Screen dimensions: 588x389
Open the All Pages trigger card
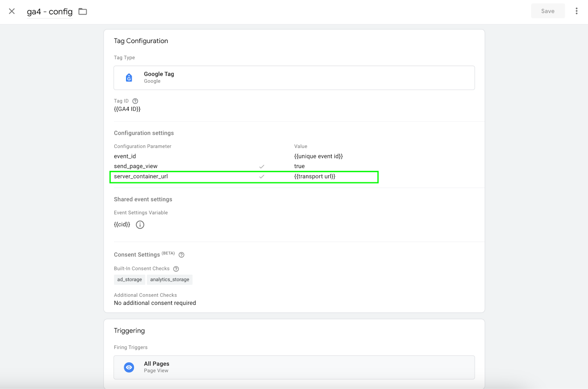point(294,367)
